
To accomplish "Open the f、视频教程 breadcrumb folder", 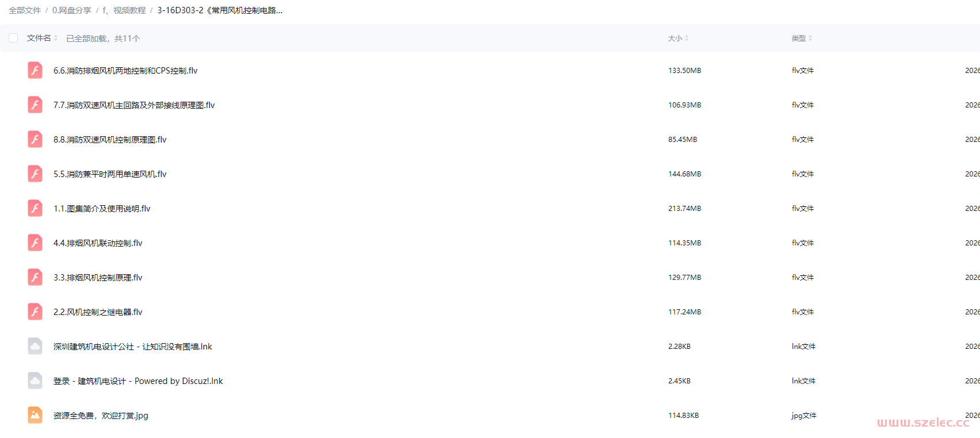I will [x=124, y=10].
